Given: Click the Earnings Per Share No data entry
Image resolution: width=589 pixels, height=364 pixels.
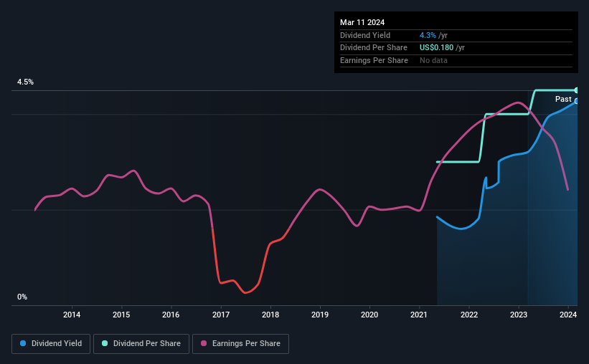Looking at the screenshot, I should [x=433, y=60].
